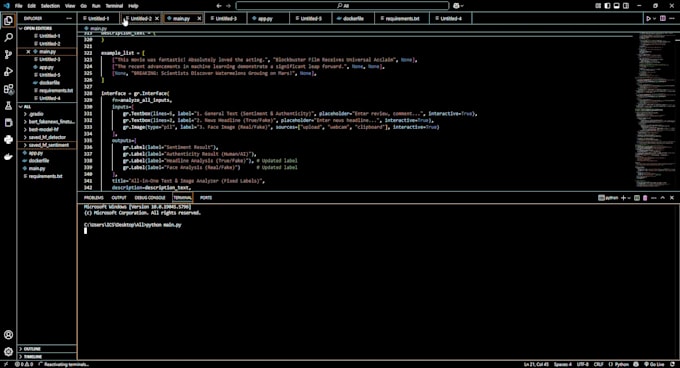Screen dimensions: 680x368
Task: Close main.py in Open Editors list
Action: click(x=29, y=52)
